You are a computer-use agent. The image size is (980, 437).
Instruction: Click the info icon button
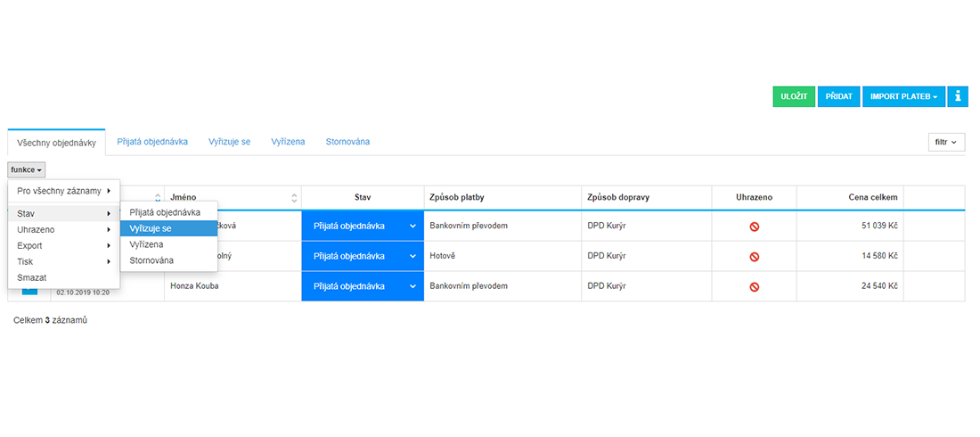[958, 96]
